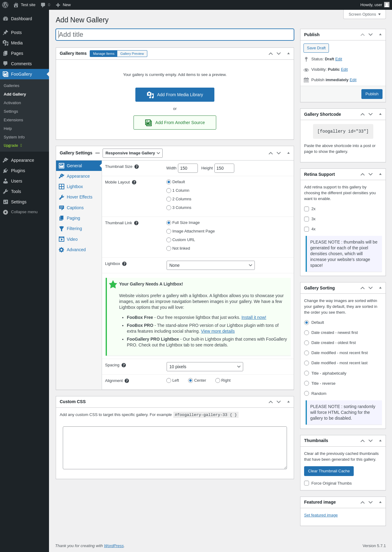Open Test site home icon
The image size is (392, 552).
(16, 5)
